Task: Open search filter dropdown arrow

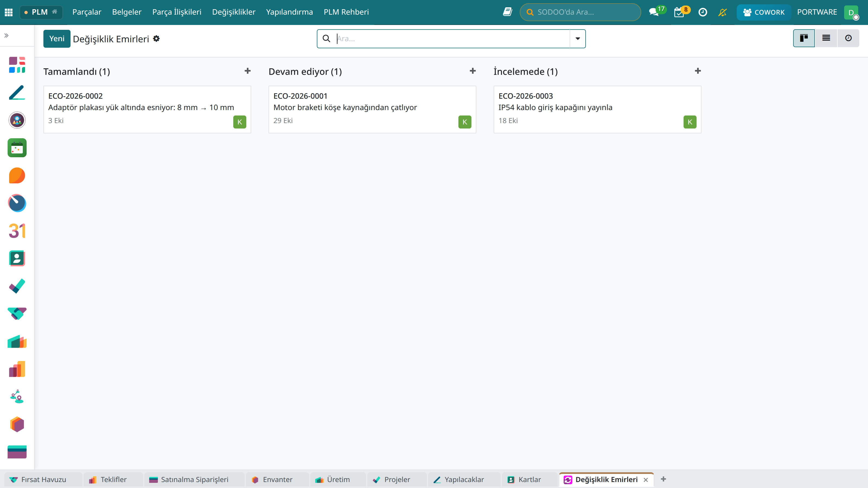Action: coord(577,38)
